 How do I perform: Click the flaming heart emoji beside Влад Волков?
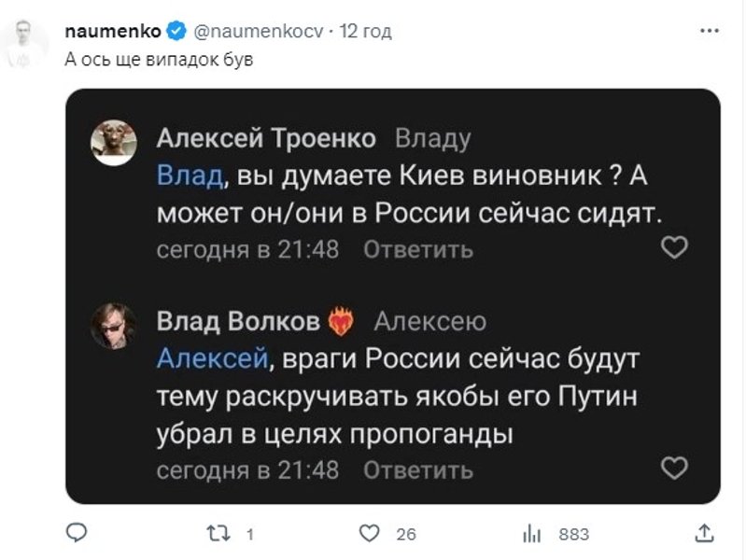coord(343,323)
